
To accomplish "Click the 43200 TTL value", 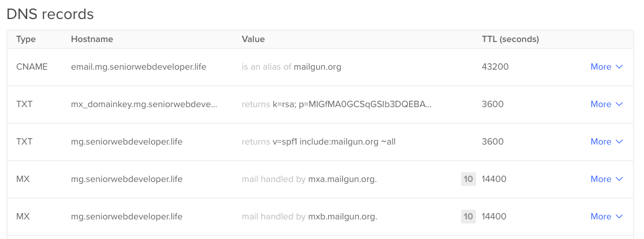I will (x=495, y=67).
